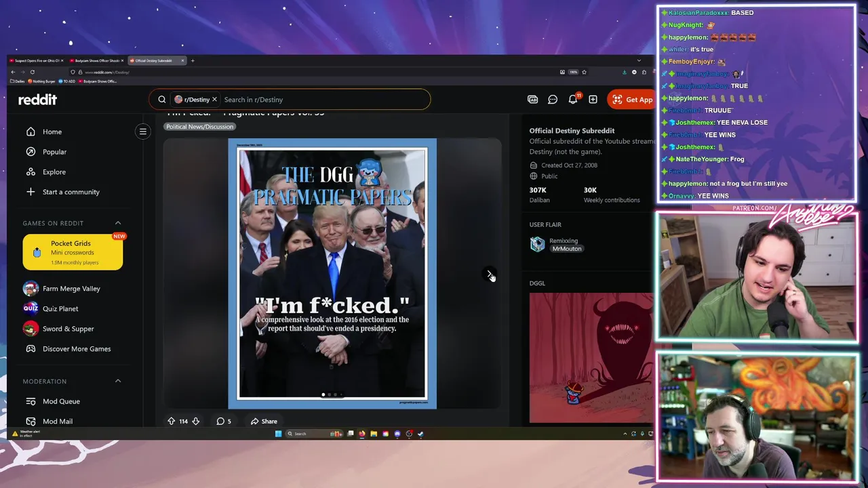Remove the r/Destiny search filter
The width and height of the screenshot is (868, 488).
(x=214, y=99)
